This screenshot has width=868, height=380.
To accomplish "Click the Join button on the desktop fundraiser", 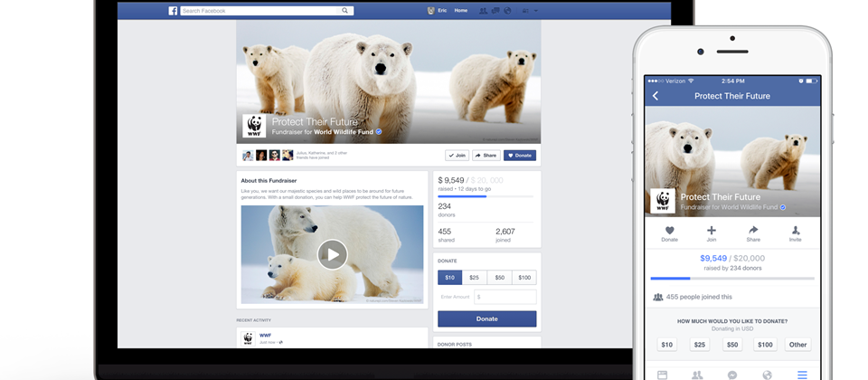I will pos(458,156).
